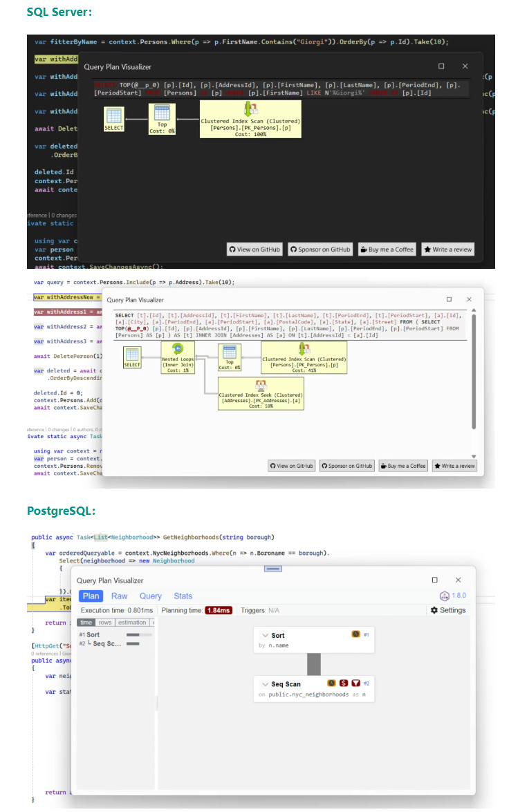Click the Top node costing 0% in dark-themed plan
This screenshot has height=812, width=509.
tap(162, 119)
